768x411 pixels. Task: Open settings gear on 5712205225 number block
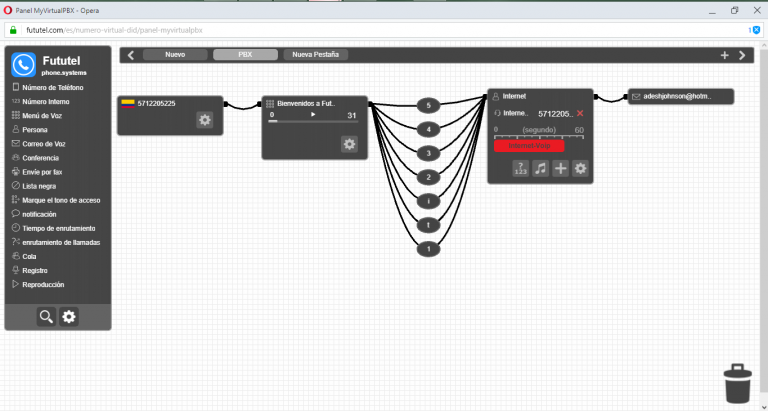(x=205, y=120)
